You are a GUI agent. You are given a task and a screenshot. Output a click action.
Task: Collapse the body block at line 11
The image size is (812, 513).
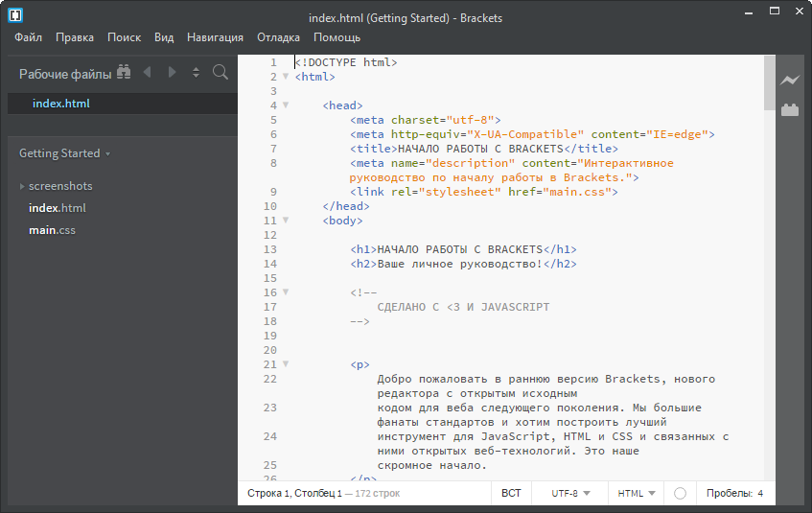pos(286,221)
